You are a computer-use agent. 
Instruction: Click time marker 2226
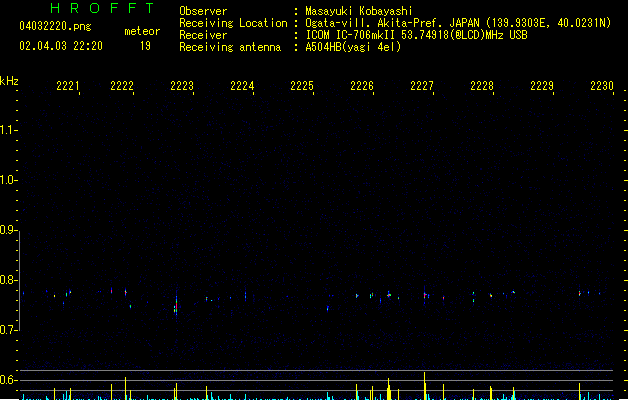click(362, 86)
